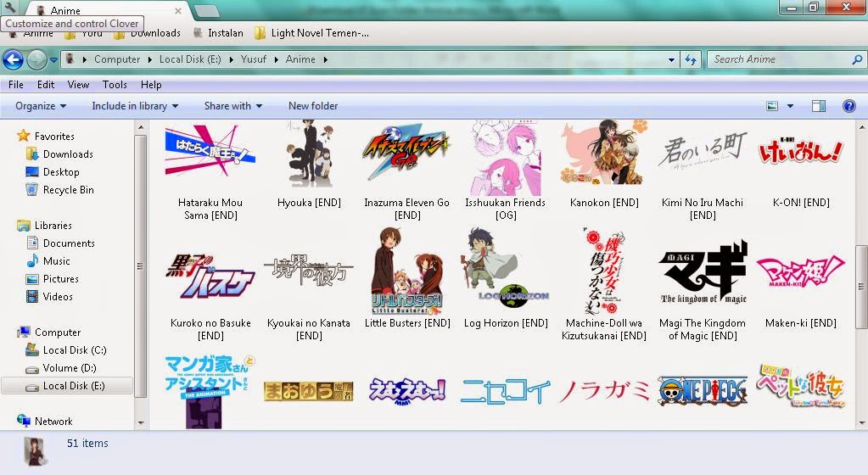The image size is (868, 475).
Task: Open the Help question mark icon
Action: (848, 106)
